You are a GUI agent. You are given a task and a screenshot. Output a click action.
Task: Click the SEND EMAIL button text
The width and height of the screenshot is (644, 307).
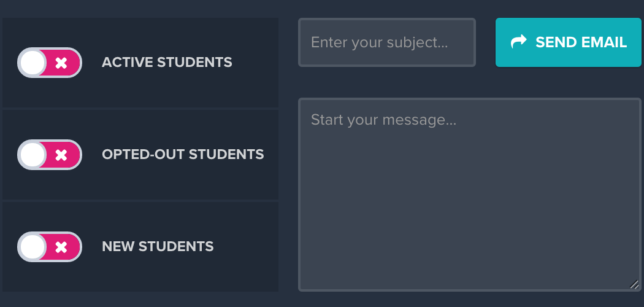(581, 42)
